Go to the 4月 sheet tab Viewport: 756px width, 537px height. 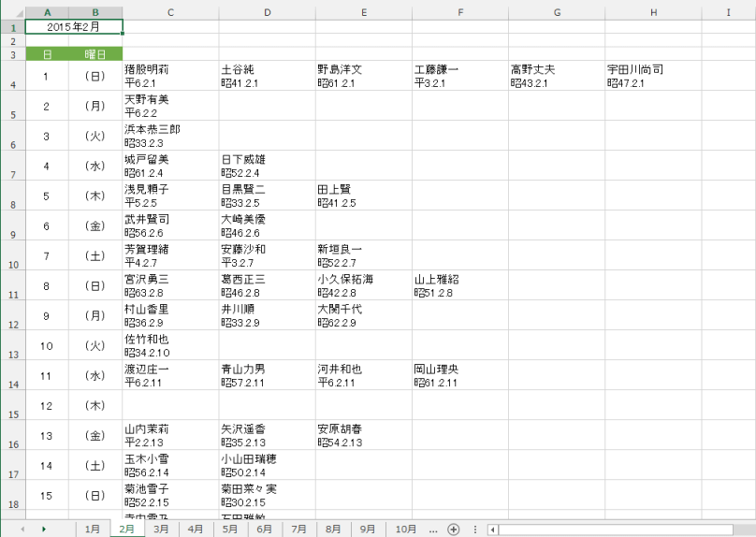tap(196, 529)
